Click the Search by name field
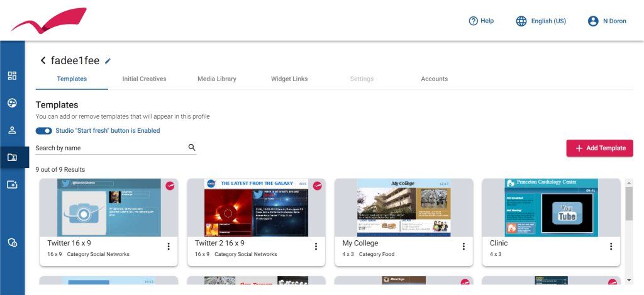The width and height of the screenshot is (644, 295). tap(110, 148)
